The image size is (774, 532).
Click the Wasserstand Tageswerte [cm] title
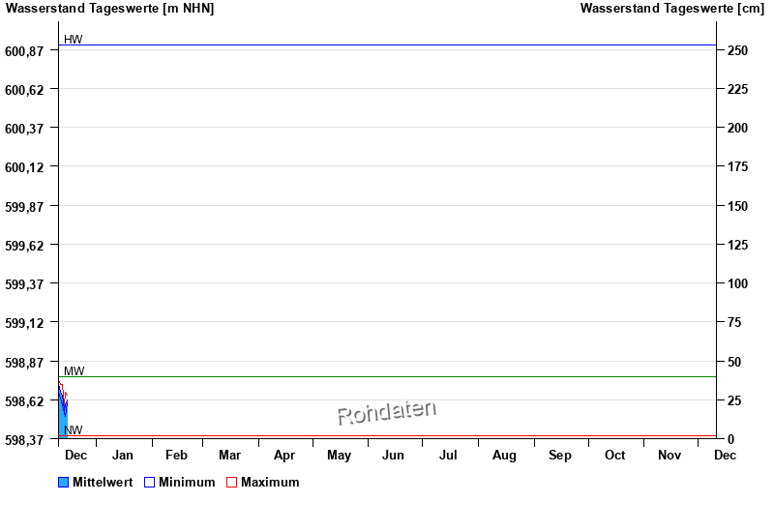[671, 9]
